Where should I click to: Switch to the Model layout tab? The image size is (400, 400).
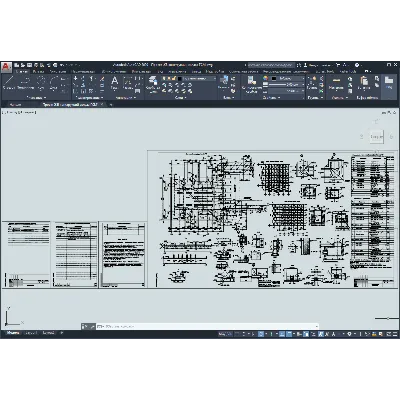coord(13,333)
